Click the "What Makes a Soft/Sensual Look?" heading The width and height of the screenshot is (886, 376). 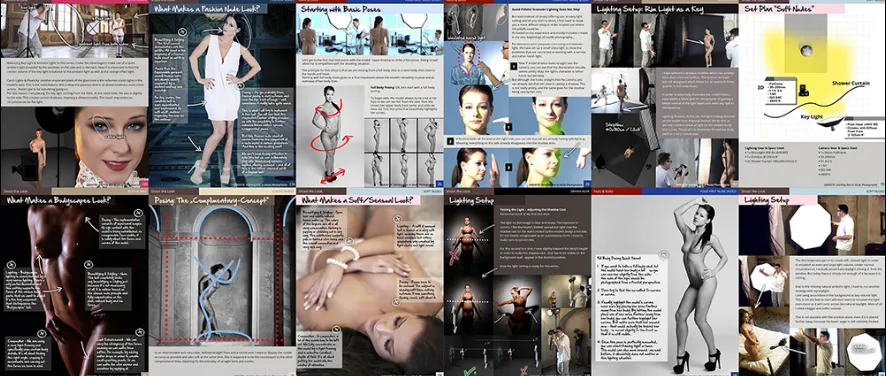tap(358, 200)
